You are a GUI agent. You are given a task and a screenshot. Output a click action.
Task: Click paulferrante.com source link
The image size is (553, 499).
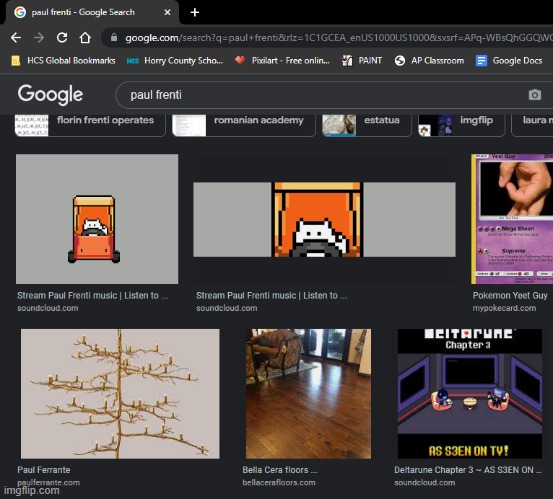(x=49, y=483)
